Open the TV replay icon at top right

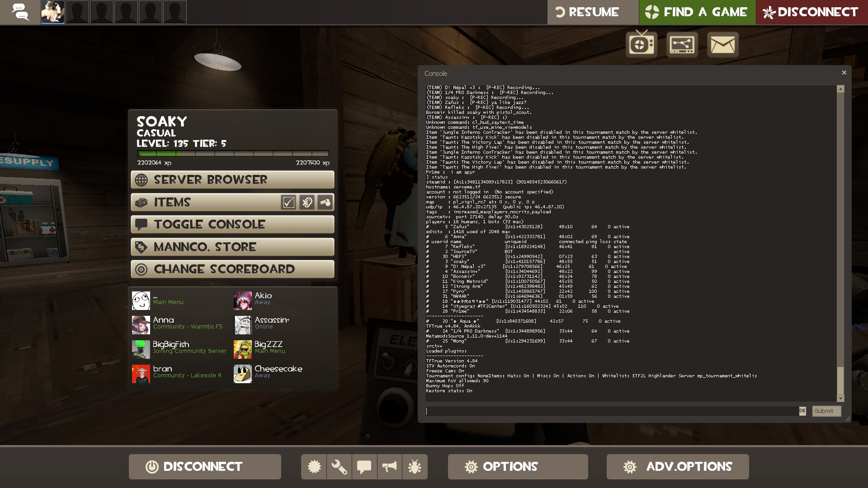641,44
